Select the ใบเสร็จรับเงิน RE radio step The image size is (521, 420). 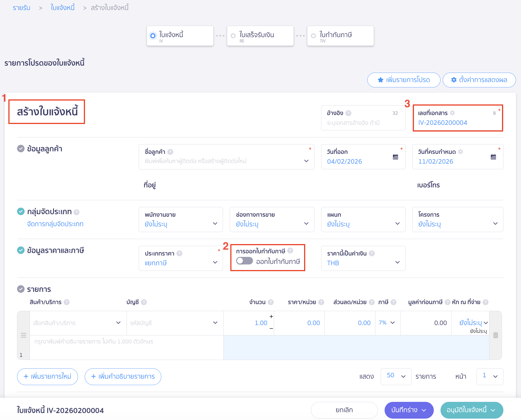(x=233, y=36)
